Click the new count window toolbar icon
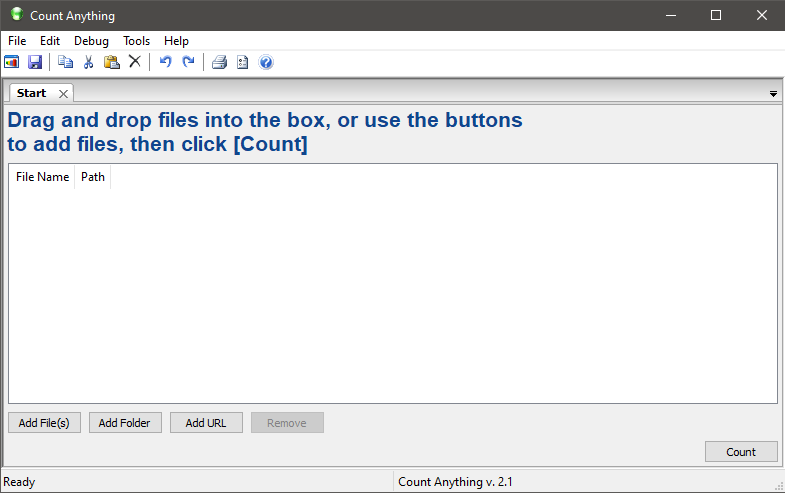This screenshot has width=785, height=493. coord(12,62)
